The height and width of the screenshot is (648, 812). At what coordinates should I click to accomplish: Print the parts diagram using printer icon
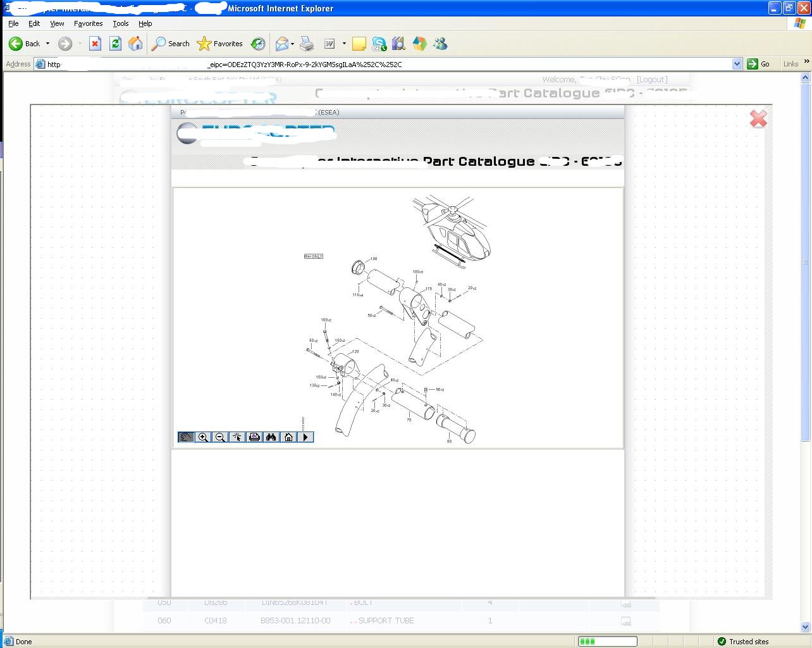[x=254, y=437]
